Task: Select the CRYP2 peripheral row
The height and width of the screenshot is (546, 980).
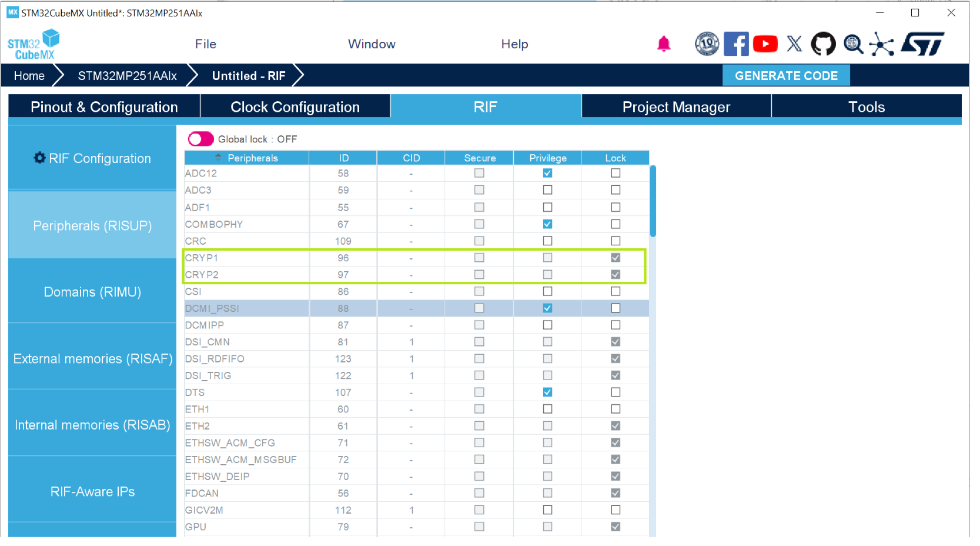Action: [x=417, y=275]
